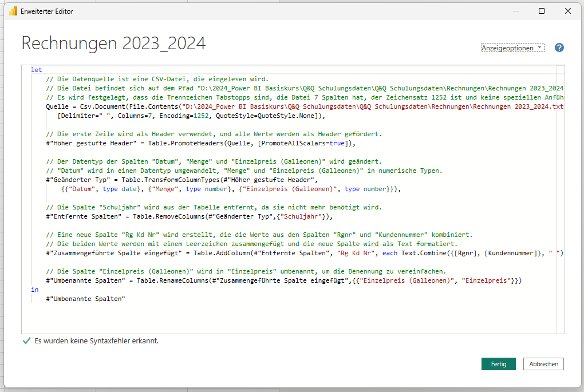Image resolution: width=584 pixels, height=392 pixels.
Task: Click the vertical scrollbar of code editor
Action: tap(561, 199)
